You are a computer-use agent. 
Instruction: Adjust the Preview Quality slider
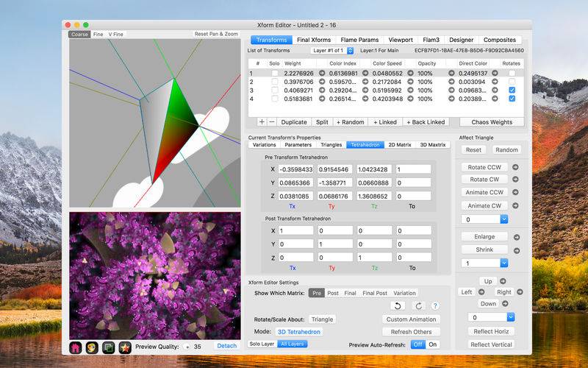(x=187, y=346)
